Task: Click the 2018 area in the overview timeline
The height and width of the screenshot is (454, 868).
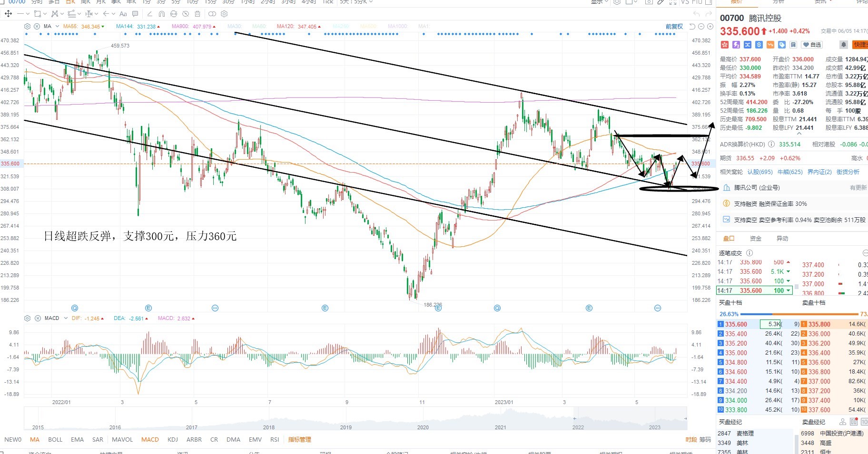Action: 269,427
